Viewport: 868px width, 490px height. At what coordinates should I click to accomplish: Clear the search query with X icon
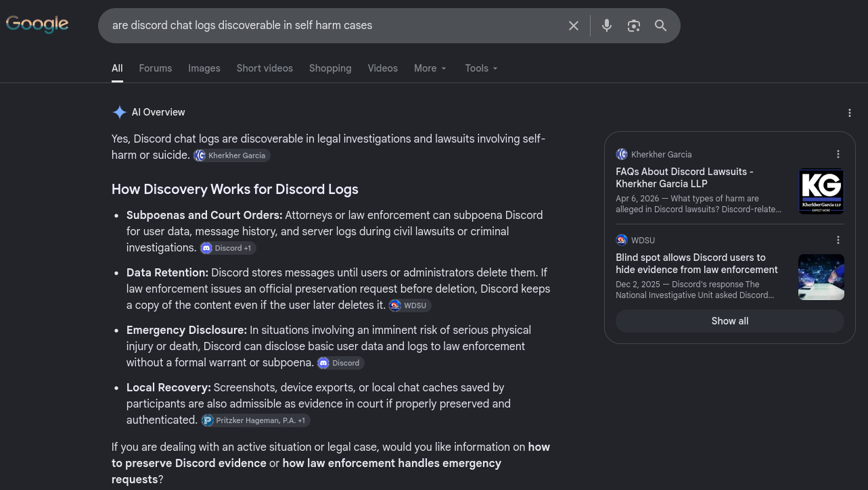(x=574, y=26)
